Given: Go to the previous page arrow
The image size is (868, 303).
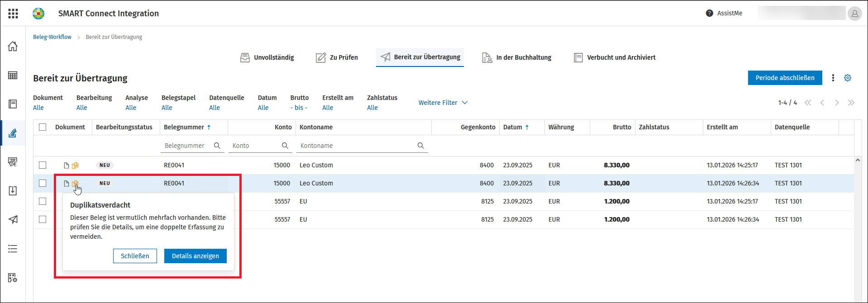Looking at the screenshot, I should coord(822,103).
